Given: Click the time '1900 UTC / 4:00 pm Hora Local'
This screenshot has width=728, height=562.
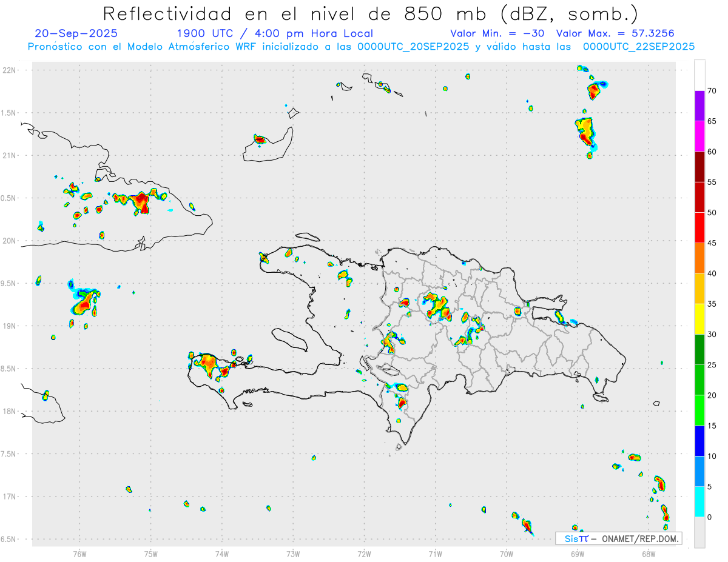Looking at the screenshot, I should [275, 33].
